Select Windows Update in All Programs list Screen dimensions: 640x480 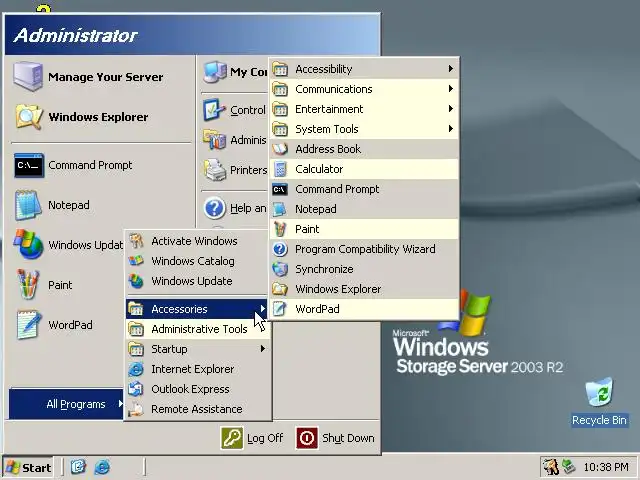coord(198,281)
